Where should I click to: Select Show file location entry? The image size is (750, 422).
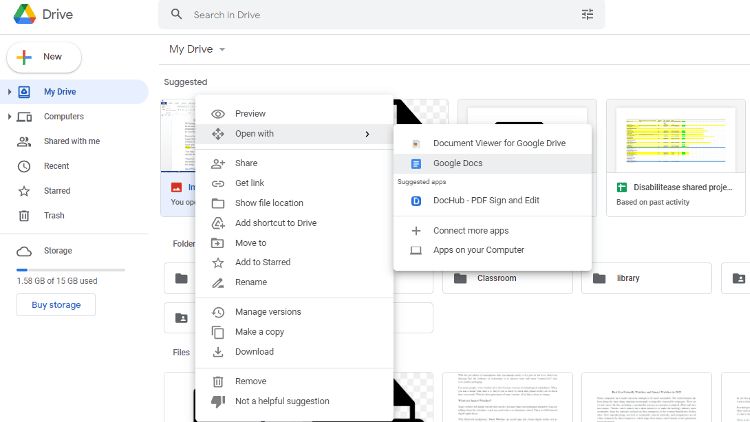[x=294, y=203]
